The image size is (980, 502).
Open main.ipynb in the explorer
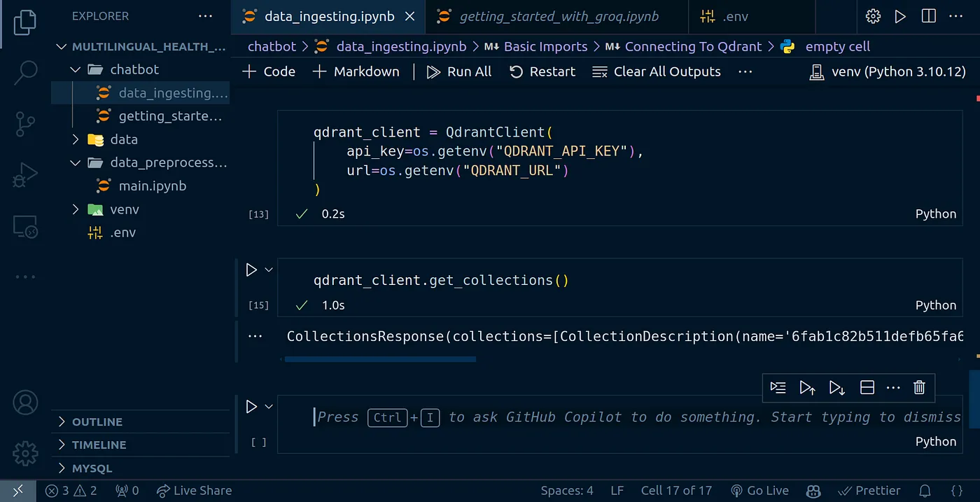(152, 186)
